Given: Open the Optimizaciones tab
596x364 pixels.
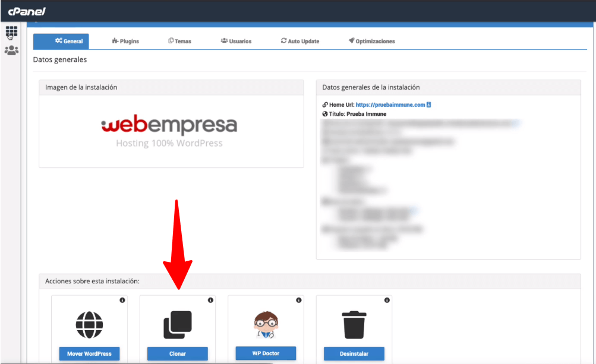Looking at the screenshot, I should [x=371, y=42].
